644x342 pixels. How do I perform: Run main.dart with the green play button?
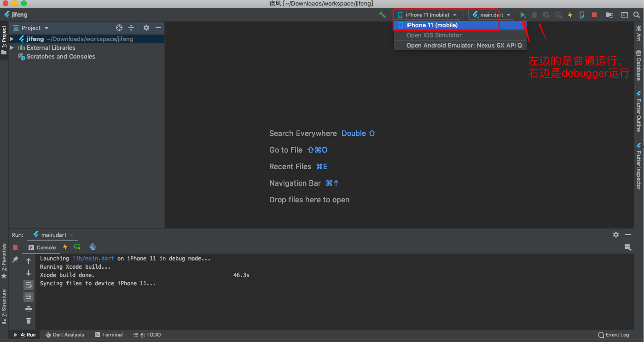523,15
